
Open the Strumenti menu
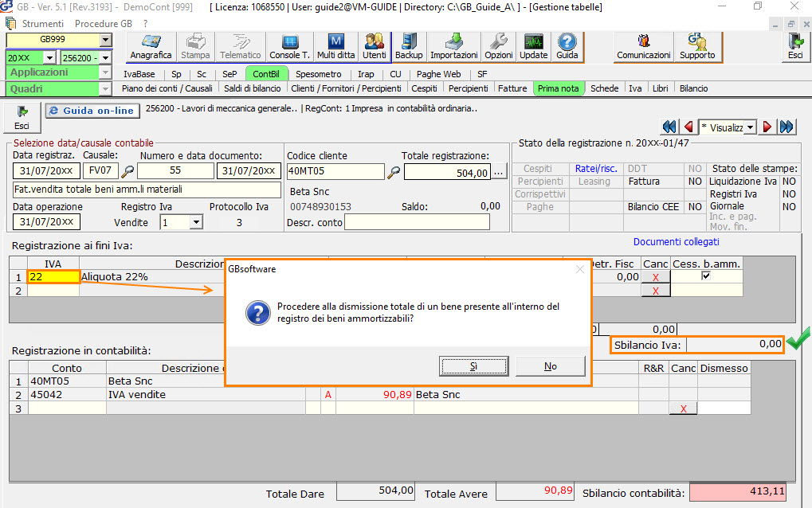pos(43,24)
